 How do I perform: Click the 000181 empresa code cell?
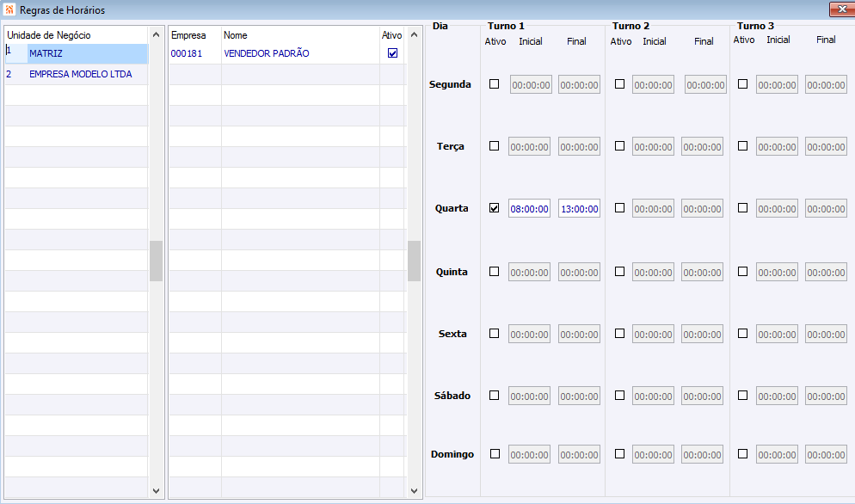(194, 53)
